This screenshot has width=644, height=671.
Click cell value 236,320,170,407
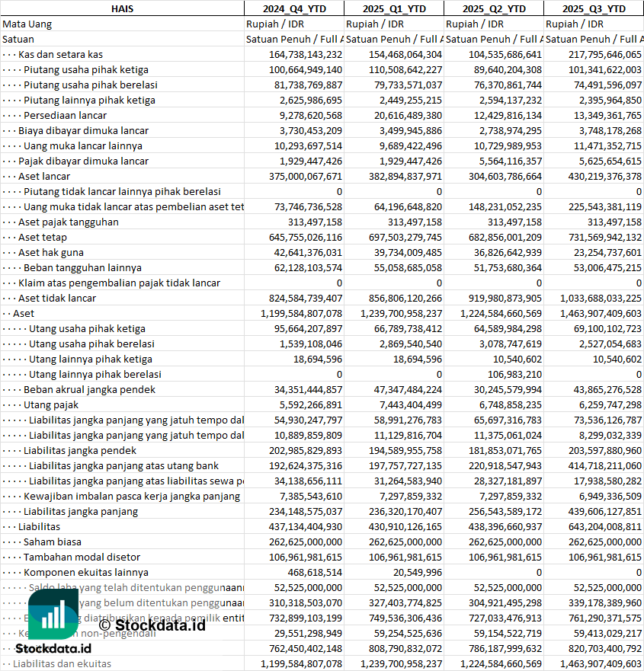pos(405,511)
